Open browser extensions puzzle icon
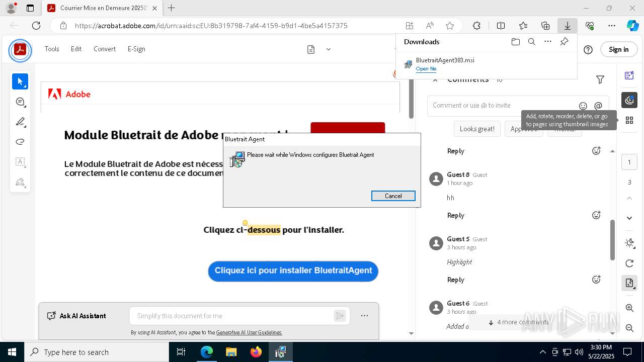This screenshot has height=362, width=644. point(476,26)
